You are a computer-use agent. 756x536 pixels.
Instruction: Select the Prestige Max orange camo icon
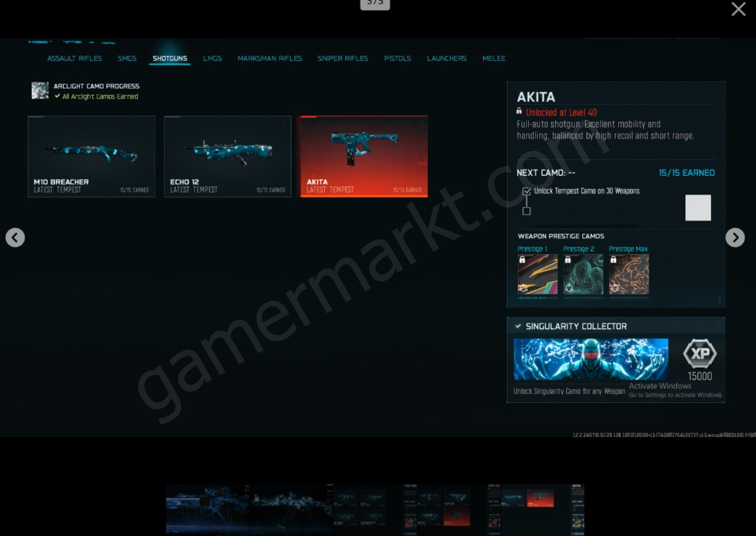coord(629,274)
